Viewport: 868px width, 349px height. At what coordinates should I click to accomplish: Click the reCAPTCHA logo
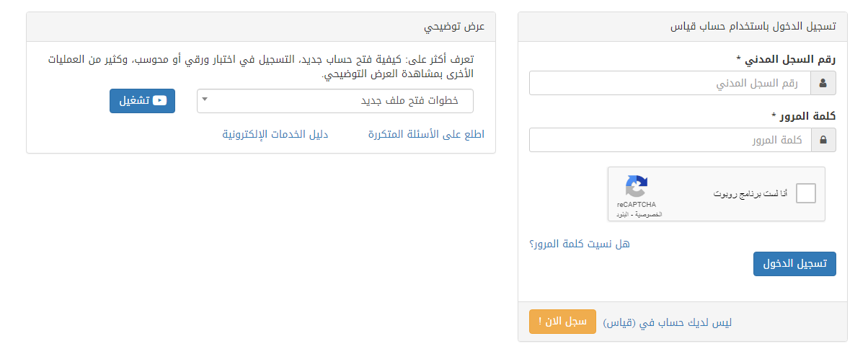click(636, 187)
